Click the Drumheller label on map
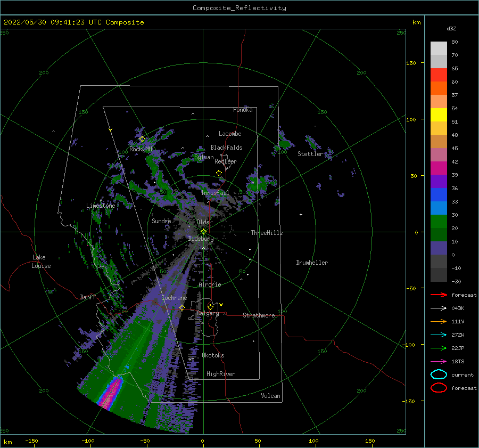 (312, 263)
